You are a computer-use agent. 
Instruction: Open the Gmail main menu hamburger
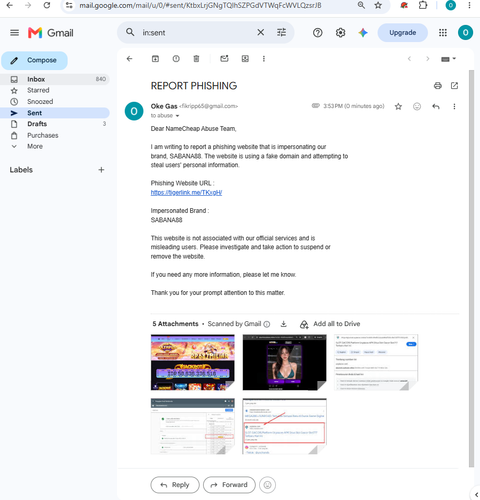pyautogui.click(x=14, y=33)
